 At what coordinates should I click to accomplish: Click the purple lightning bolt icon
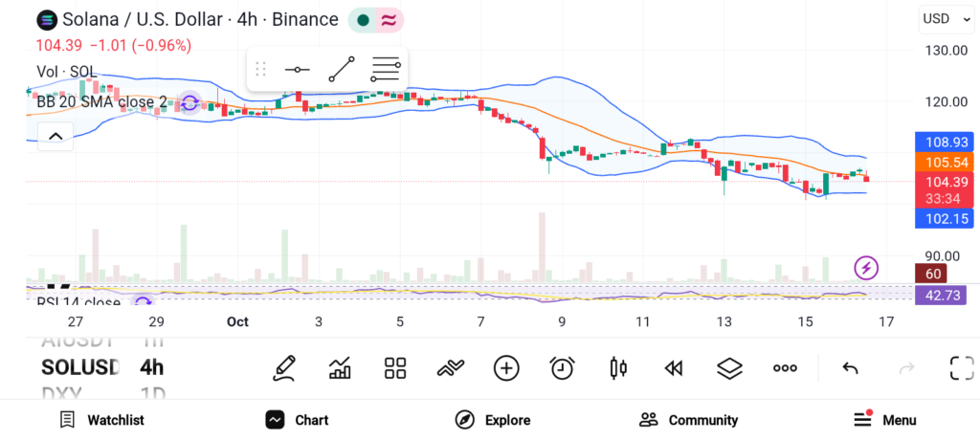[x=866, y=268]
